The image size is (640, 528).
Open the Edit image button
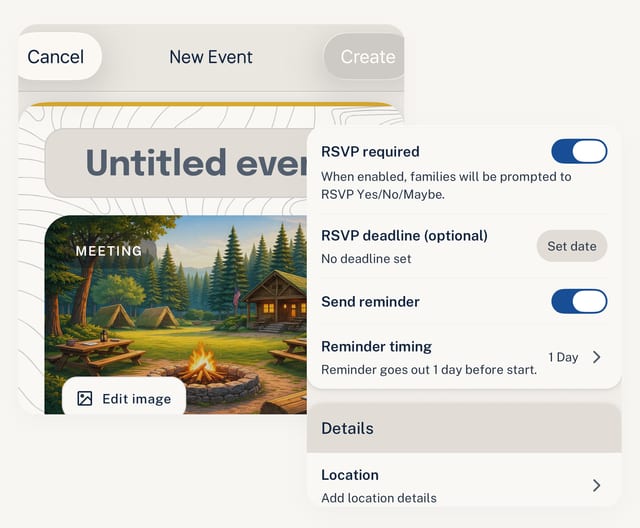pos(124,397)
